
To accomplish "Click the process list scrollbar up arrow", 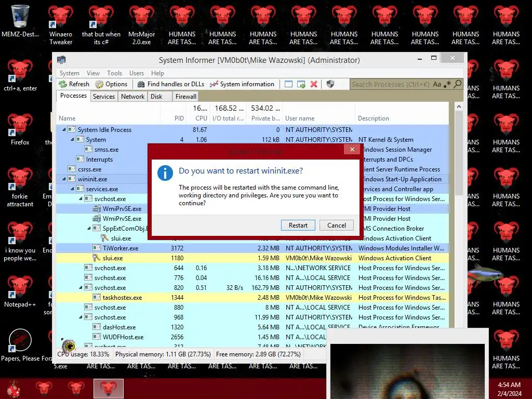I will [x=459, y=107].
